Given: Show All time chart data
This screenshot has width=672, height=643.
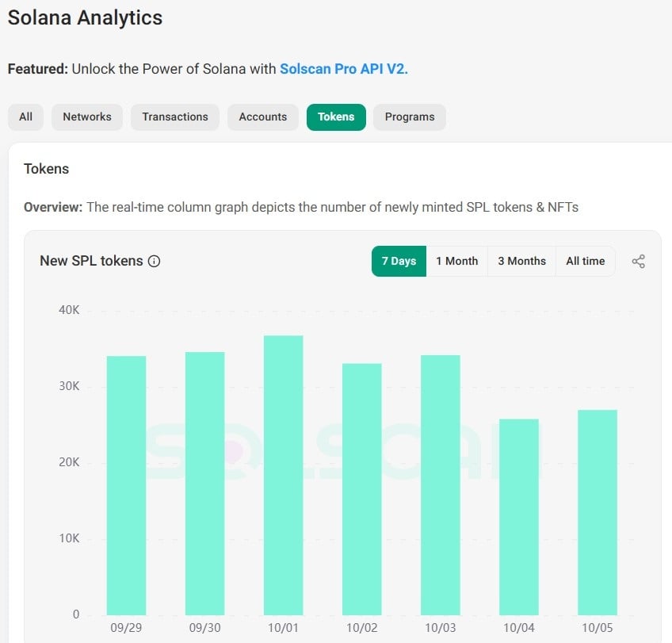Looking at the screenshot, I should (x=585, y=262).
